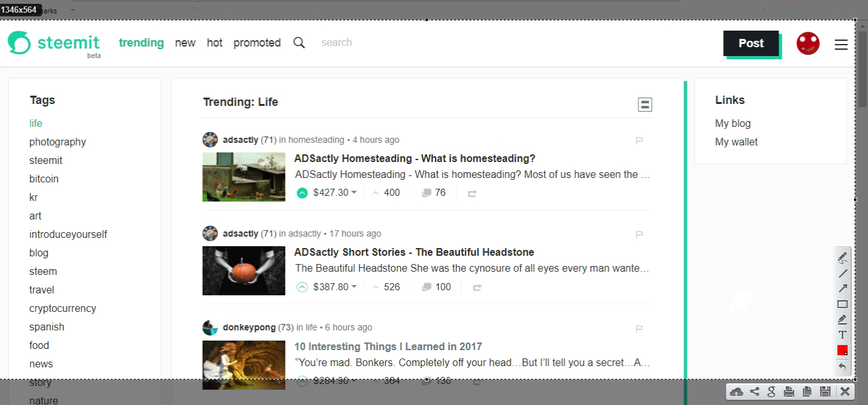Screen dimensions: 868x405
Task: Select the travel tag
Action: pyautogui.click(x=41, y=290)
